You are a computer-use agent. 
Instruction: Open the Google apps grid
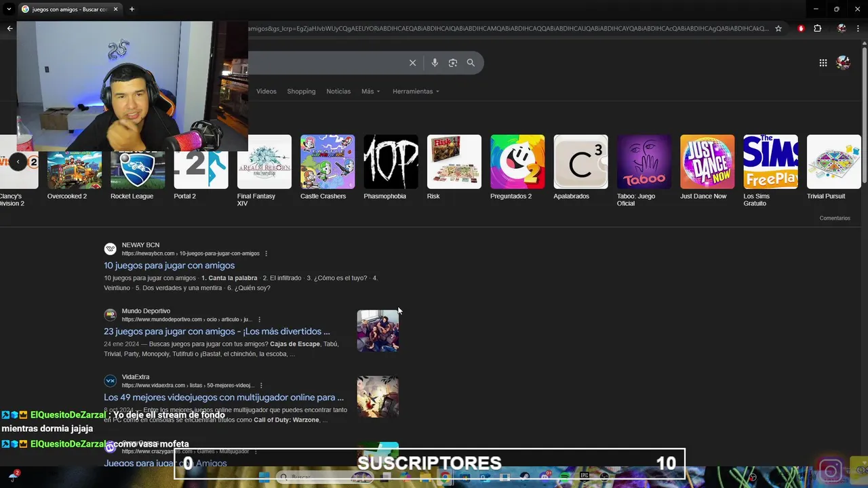823,62
